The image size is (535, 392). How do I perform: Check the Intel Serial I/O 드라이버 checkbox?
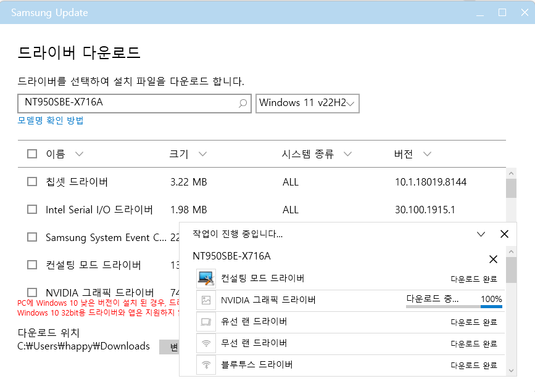(32, 209)
